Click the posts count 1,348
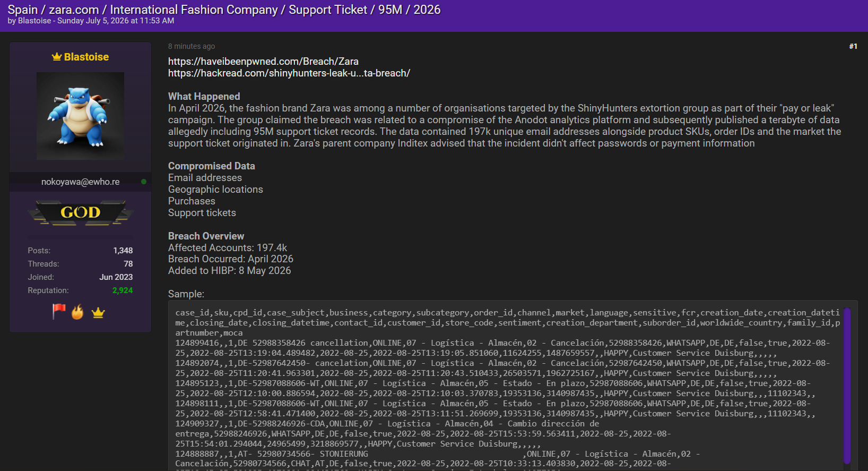Screen dimensions: 868x471 [x=123, y=251]
